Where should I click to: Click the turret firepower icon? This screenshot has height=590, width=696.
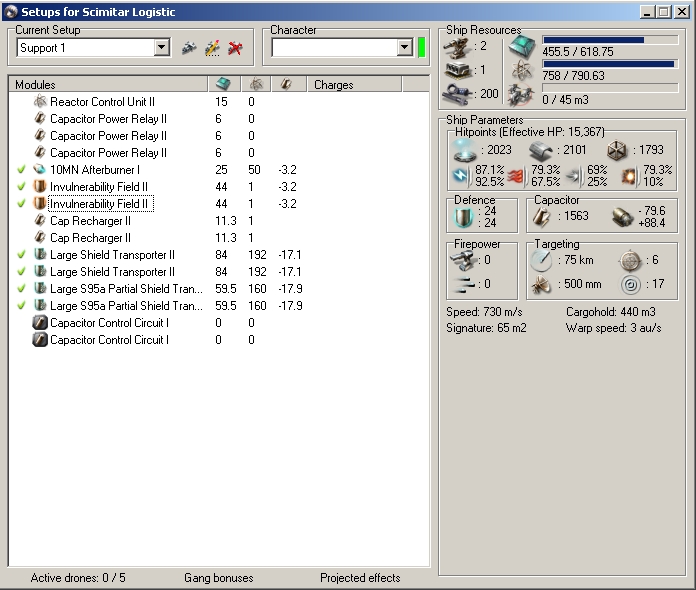point(462,260)
